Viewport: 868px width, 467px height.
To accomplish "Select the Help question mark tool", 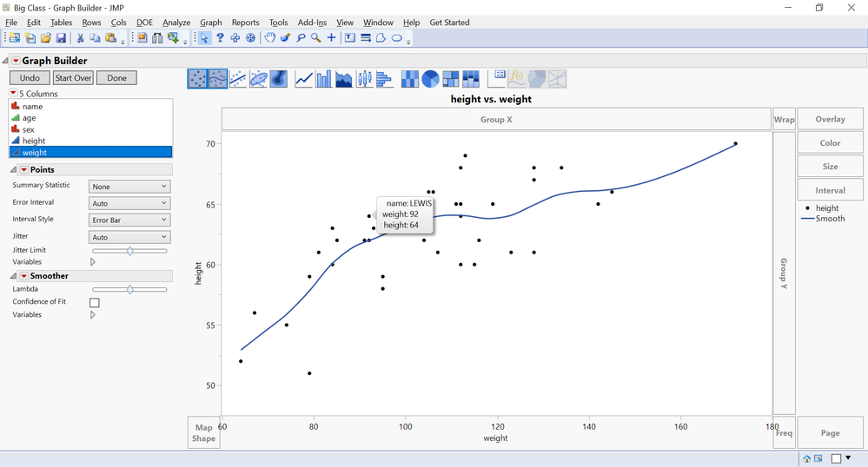I will [x=220, y=37].
